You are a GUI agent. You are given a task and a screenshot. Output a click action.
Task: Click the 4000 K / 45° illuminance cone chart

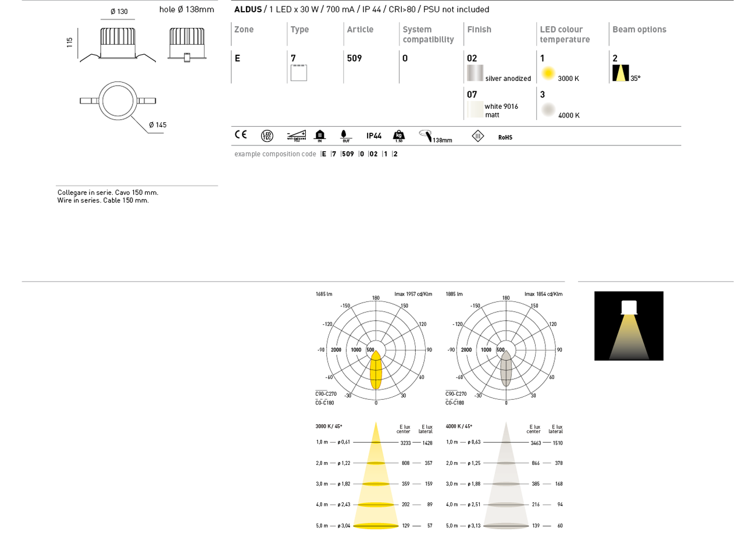tap(505, 476)
